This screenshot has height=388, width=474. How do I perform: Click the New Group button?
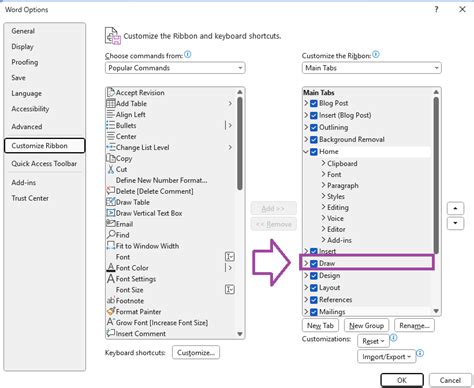tap(366, 326)
